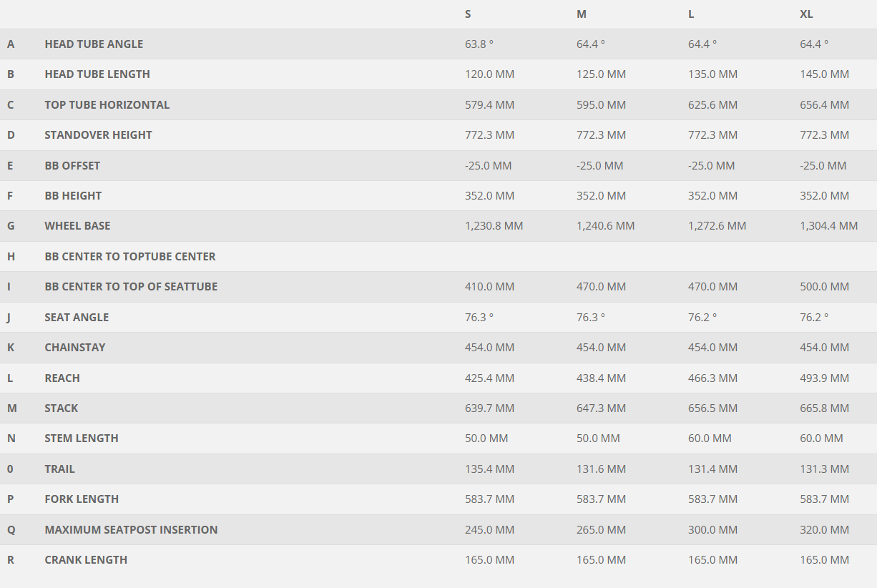Click the CRANK LENGTH row label

tap(86, 560)
